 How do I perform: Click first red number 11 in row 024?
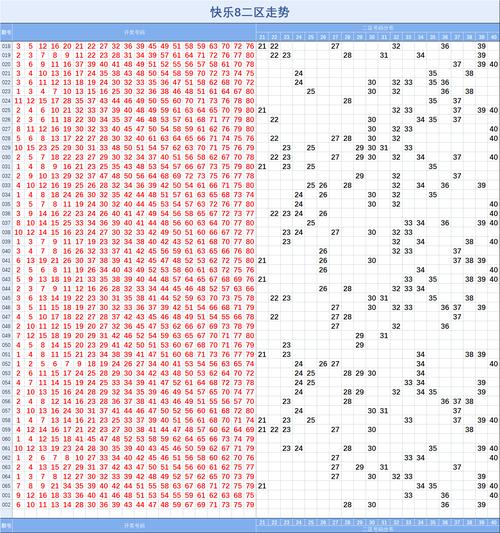coord(18,101)
